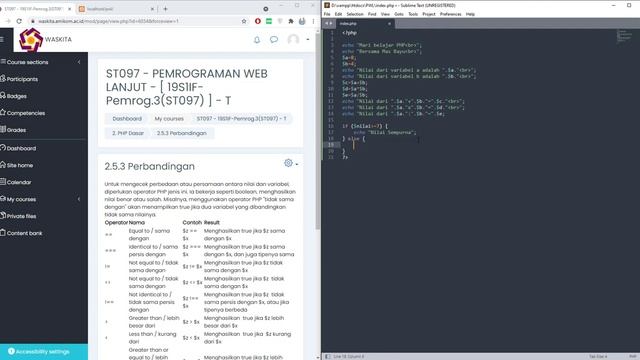
Task: Open Sublime Text Find menu
Action: (x=372, y=14)
